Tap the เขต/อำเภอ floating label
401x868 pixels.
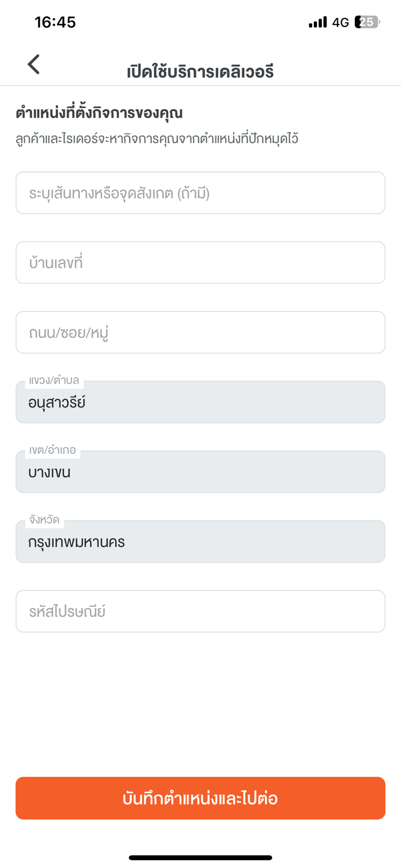point(53,450)
